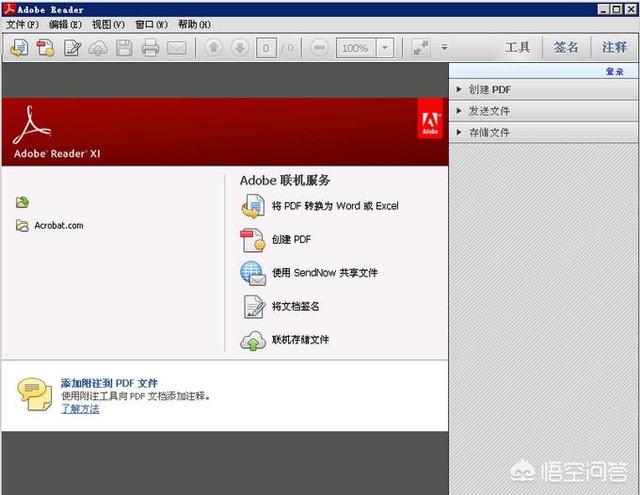Expand the 创建 PDF panel section
The image size is (640, 495).
pos(543,90)
